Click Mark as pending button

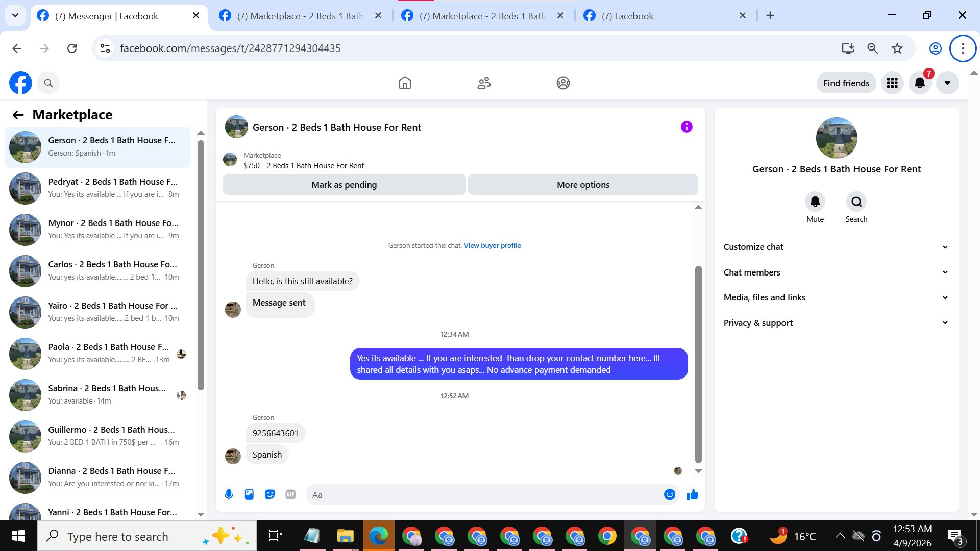[x=344, y=185]
